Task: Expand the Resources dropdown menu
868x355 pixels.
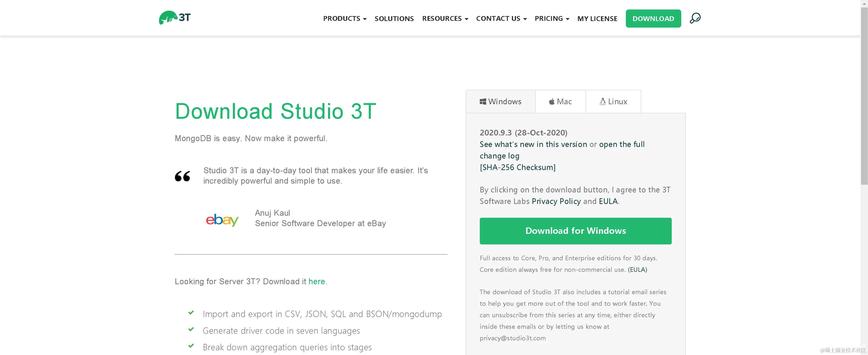Action: [x=445, y=19]
